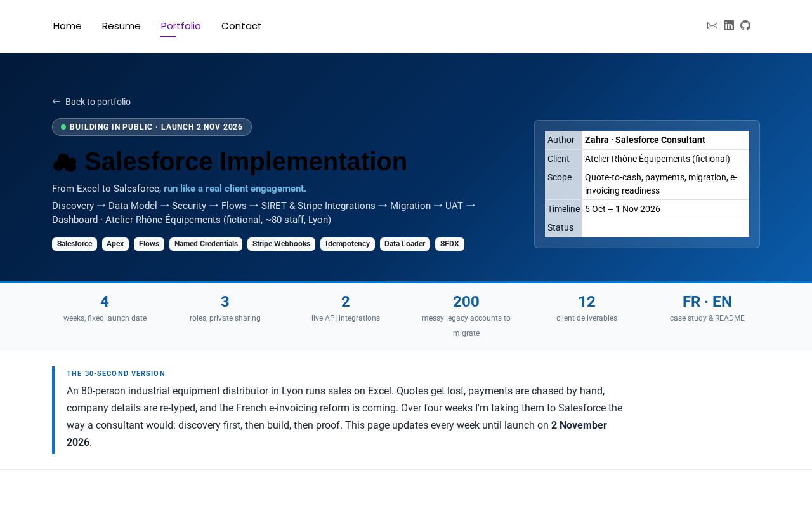
Task: Open the Contact nav item
Action: [x=242, y=26]
